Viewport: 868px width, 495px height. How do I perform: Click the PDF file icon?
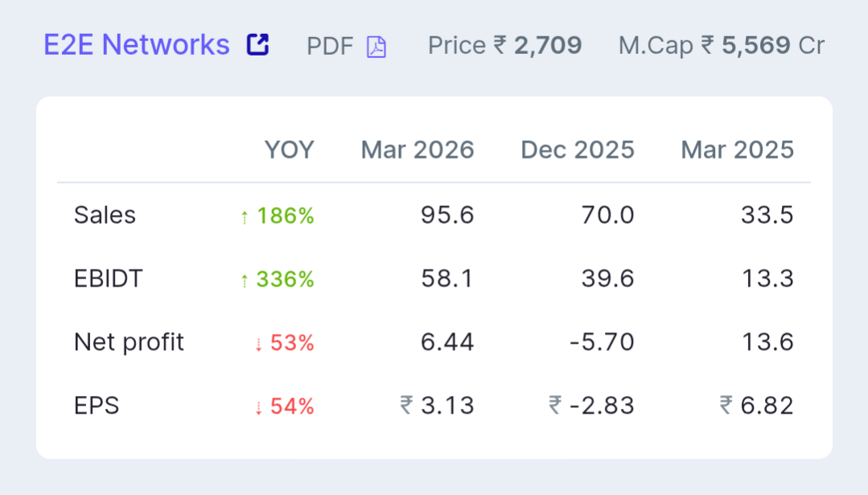[x=376, y=47]
